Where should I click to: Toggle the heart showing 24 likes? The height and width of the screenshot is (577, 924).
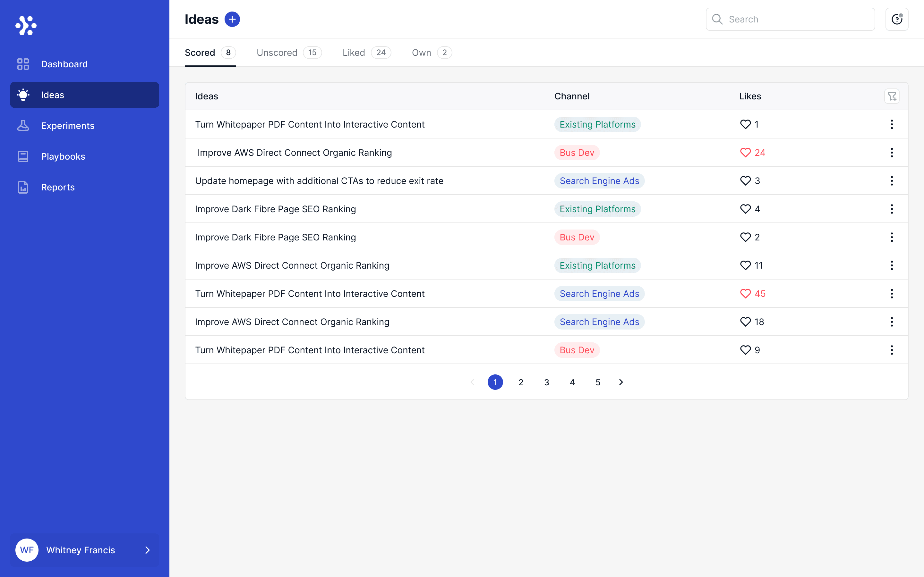(745, 153)
